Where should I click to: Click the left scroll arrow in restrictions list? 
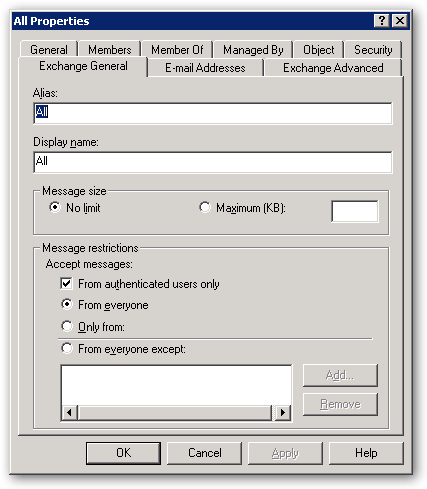tap(69, 413)
